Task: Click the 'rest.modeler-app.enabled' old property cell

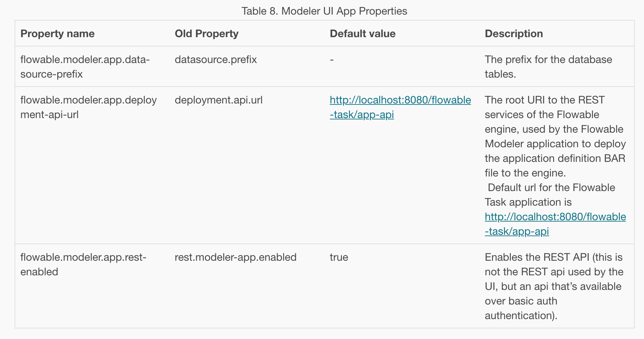Action: tap(236, 257)
